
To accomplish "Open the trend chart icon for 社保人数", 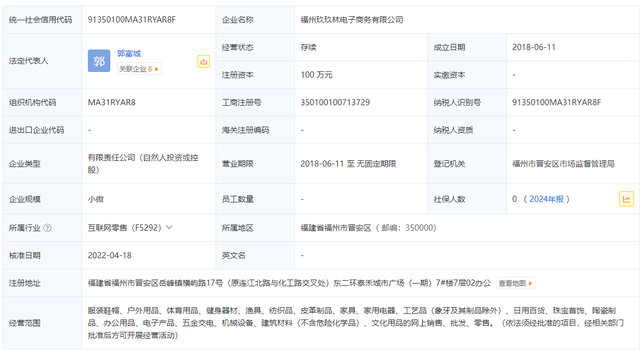I will [x=626, y=199].
